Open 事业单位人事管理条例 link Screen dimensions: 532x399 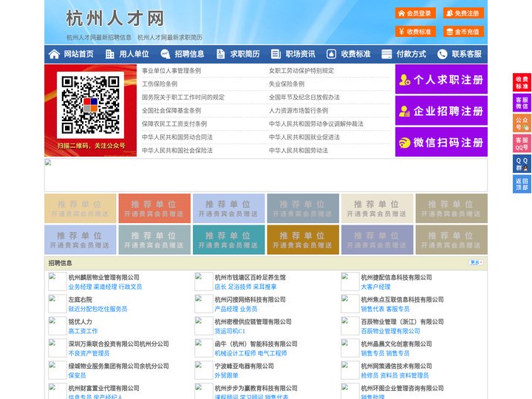(x=171, y=71)
